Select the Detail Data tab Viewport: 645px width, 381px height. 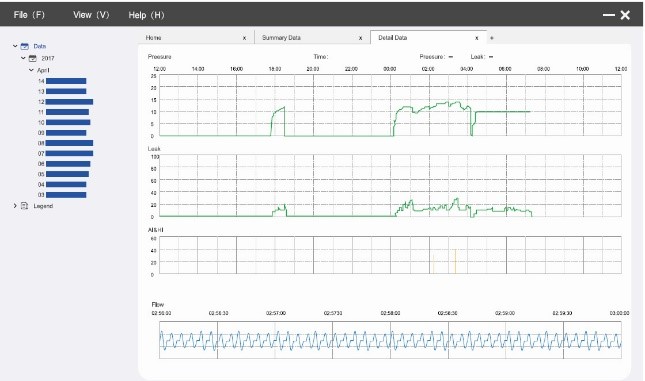pyautogui.click(x=392, y=37)
